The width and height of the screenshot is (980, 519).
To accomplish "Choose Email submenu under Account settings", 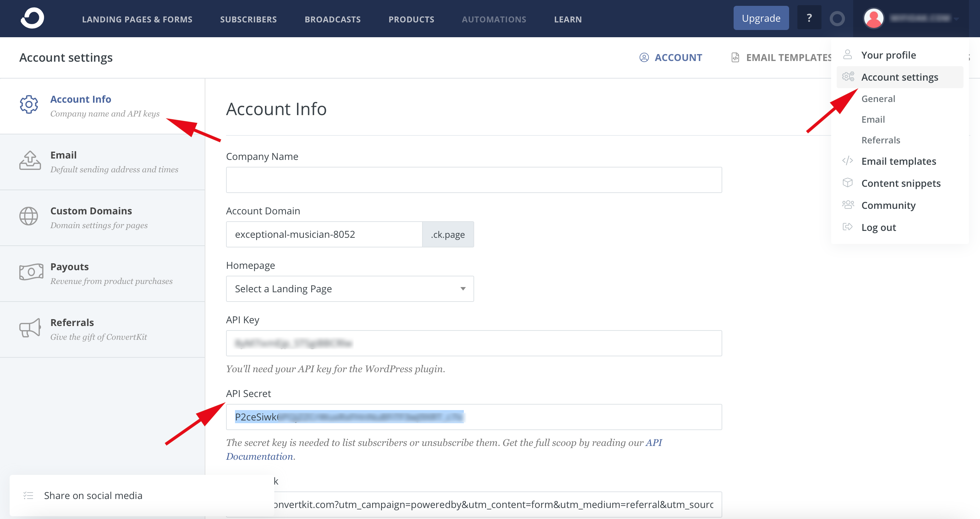I will click(x=873, y=119).
